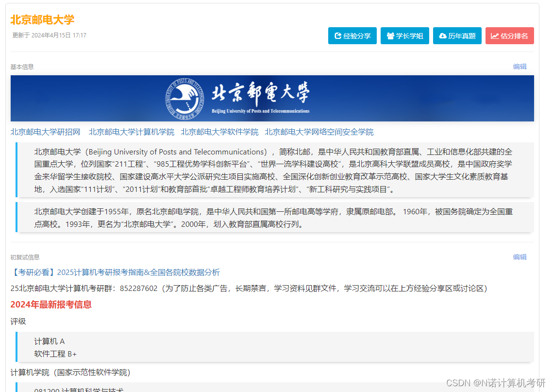The height and width of the screenshot is (392, 553).
Task: Open 北京邮电大学网络空间安全学院 link
Action: (319, 132)
